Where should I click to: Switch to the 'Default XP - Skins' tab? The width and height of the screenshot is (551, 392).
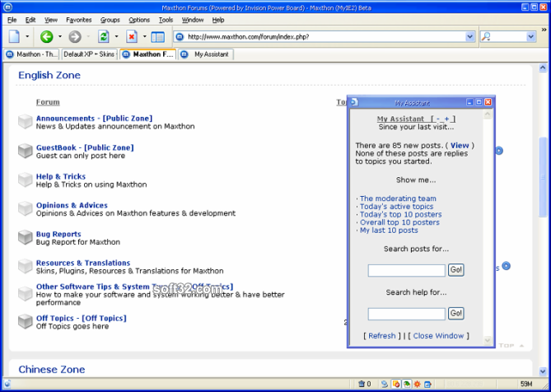click(90, 54)
